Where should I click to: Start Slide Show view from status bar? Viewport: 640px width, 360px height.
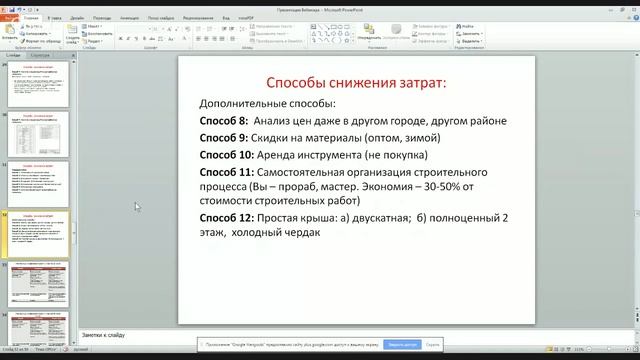569,349
